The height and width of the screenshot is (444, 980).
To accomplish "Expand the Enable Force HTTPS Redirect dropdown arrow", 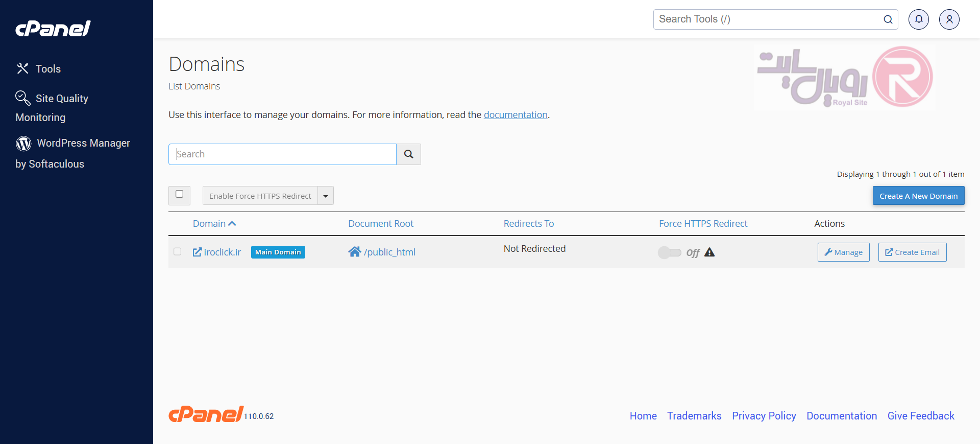I will tap(326, 196).
